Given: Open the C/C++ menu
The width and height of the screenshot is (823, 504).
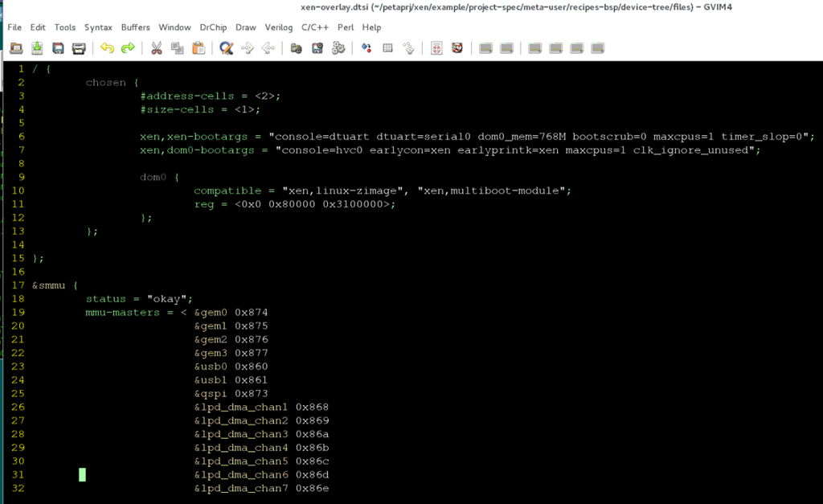Looking at the screenshot, I should [x=315, y=27].
